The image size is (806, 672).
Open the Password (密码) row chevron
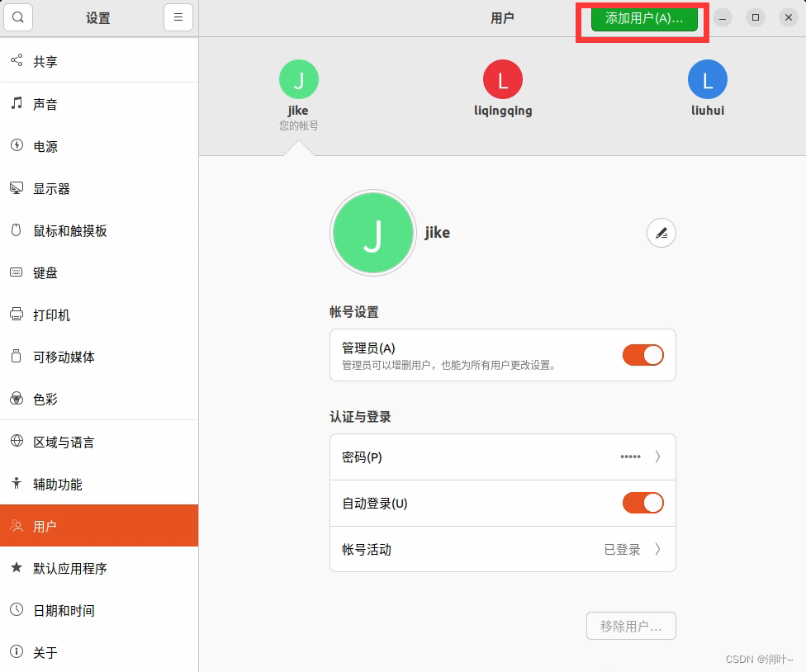pos(657,457)
